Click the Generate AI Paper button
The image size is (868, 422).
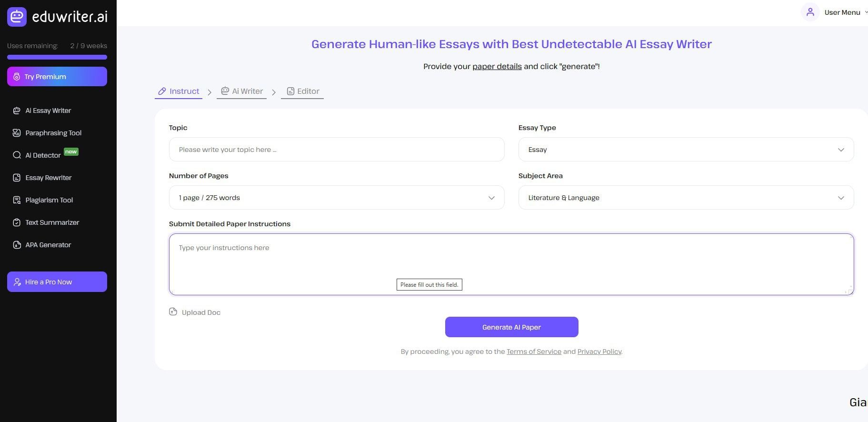click(511, 327)
